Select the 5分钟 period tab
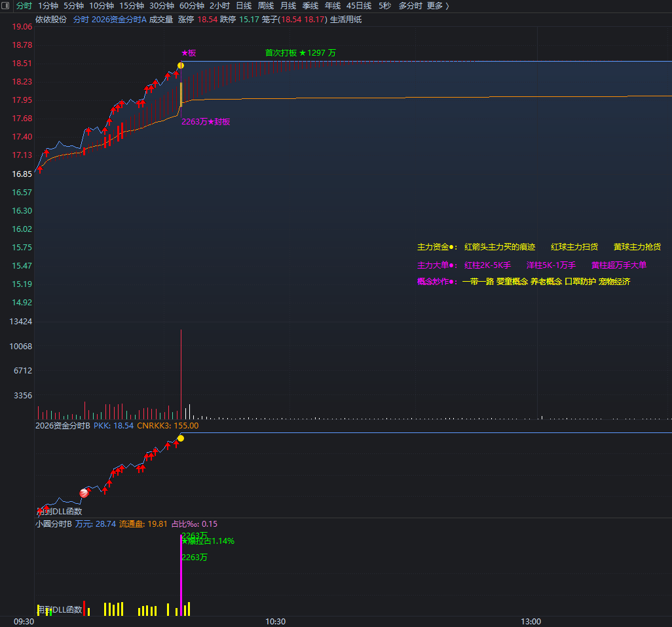The width and height of the screenshot is (672, 627). click(x=74, y=6)
